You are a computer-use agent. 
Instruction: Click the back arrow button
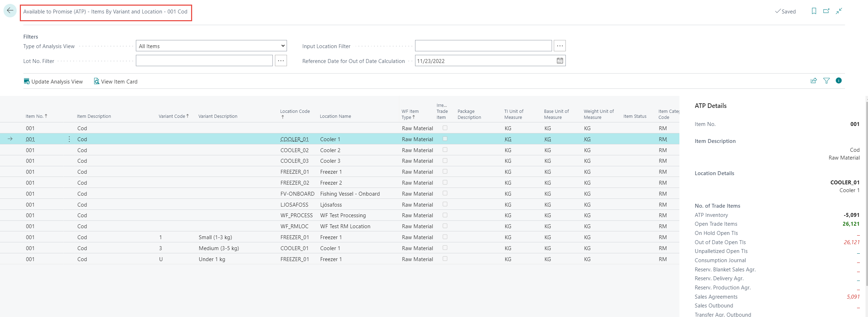tap(10, 11)
